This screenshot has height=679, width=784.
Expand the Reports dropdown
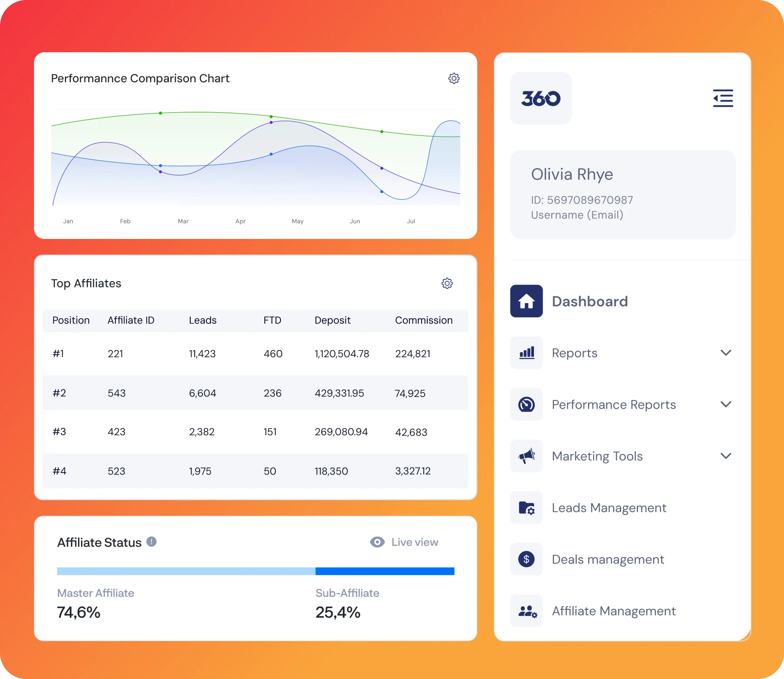coord(726,353)
